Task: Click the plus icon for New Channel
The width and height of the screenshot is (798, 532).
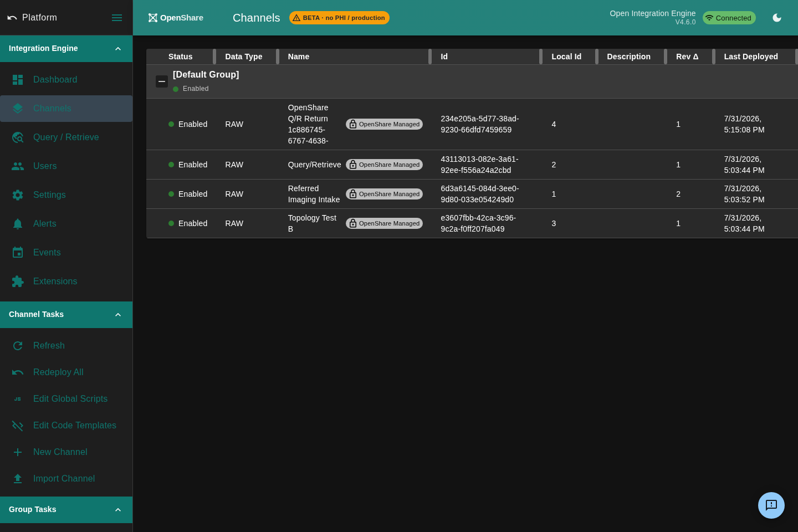Action: pos(18,452)
